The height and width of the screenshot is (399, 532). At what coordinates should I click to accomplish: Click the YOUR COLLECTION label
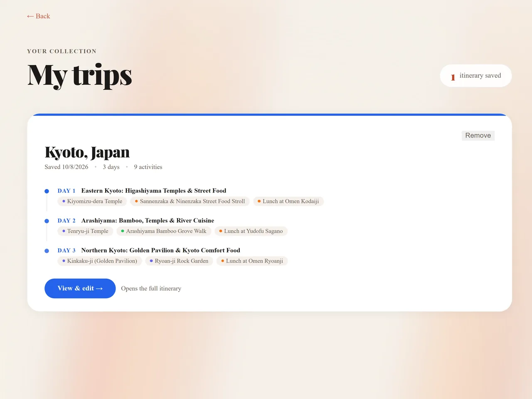62,51
